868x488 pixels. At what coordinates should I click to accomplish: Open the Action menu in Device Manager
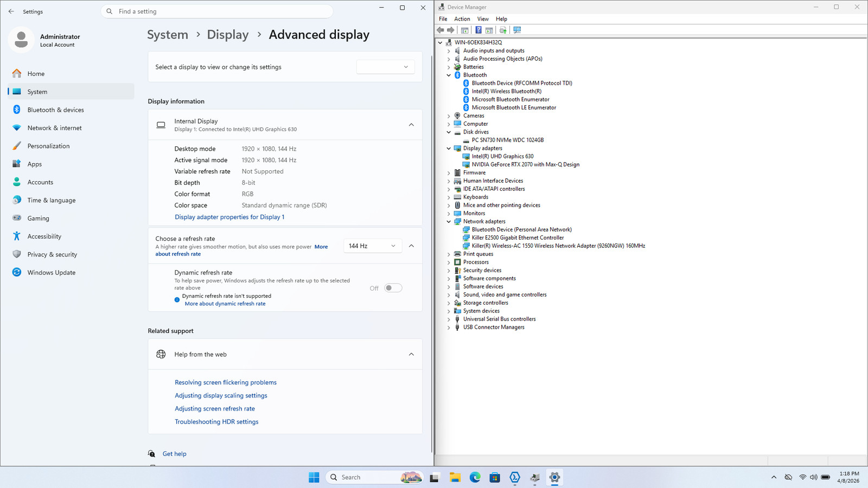coord(462,19)
